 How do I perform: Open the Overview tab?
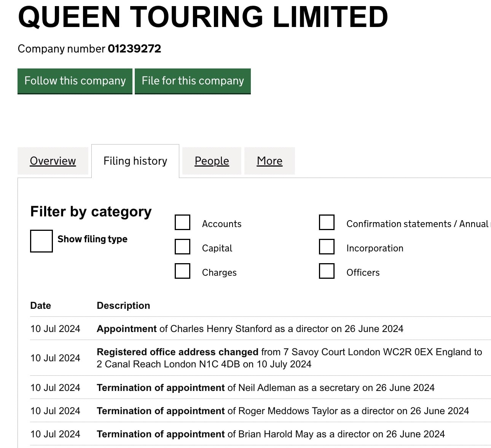[x=53, y=161]
